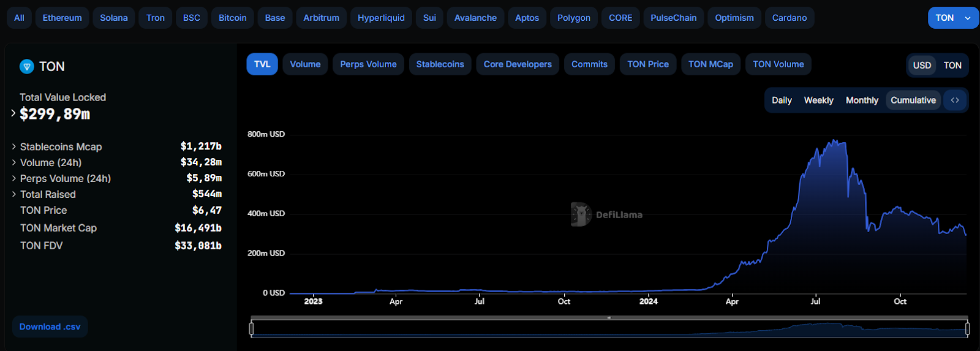Open the BSC chain page

[192, 18]
